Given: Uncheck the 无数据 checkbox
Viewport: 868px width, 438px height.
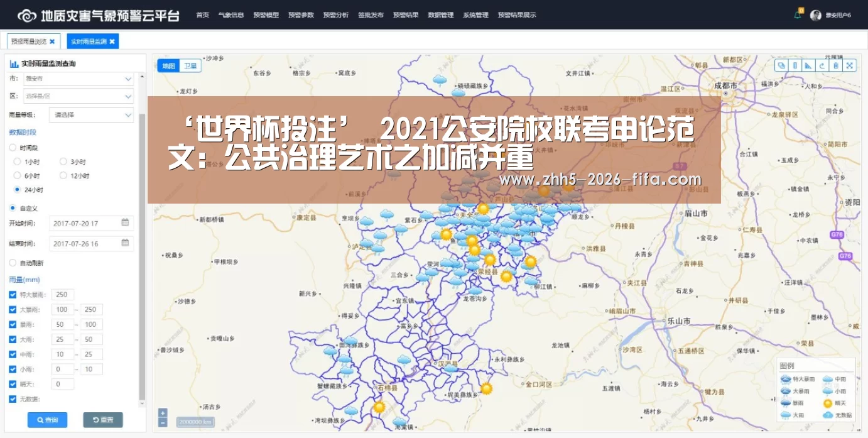Looking at the screenshot, I should [x=13, y=399].
